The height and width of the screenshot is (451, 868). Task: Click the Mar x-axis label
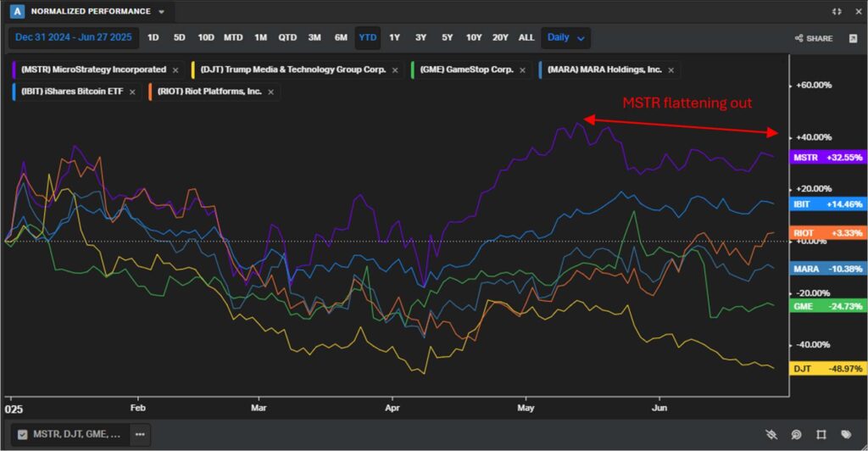[x=259, y=408]
